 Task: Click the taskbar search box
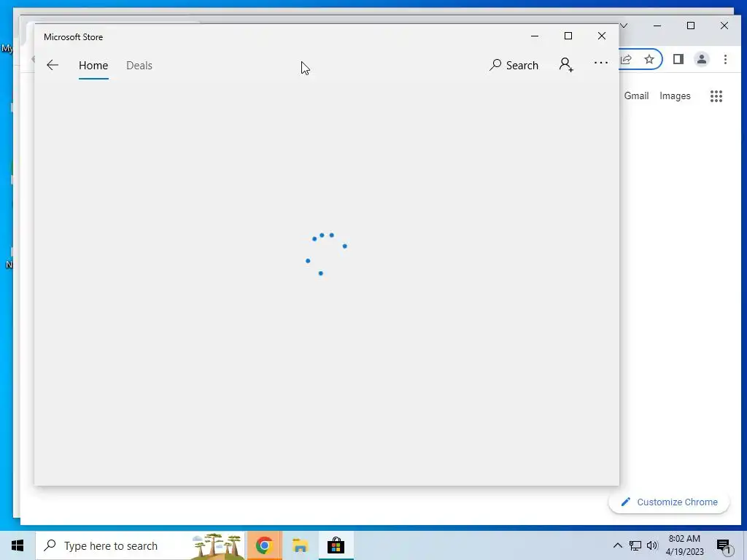click(141, 545)
